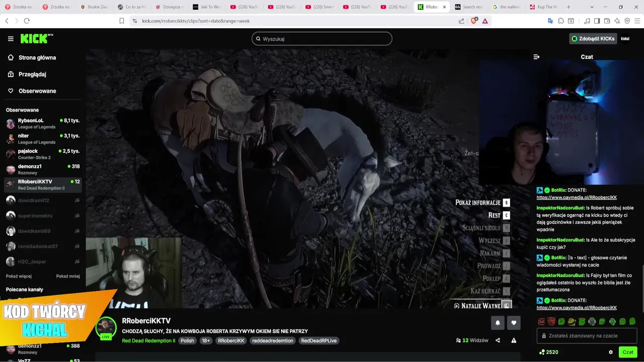Click the Zdobądź KICKs button
Viewport: 644px width, 362px height.
coord(593,39)
